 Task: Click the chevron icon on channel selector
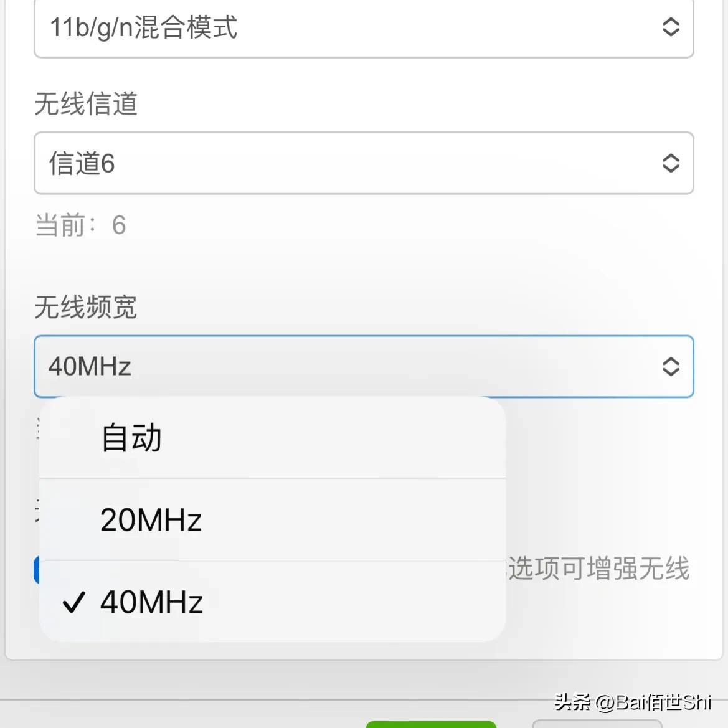point(671,164)
